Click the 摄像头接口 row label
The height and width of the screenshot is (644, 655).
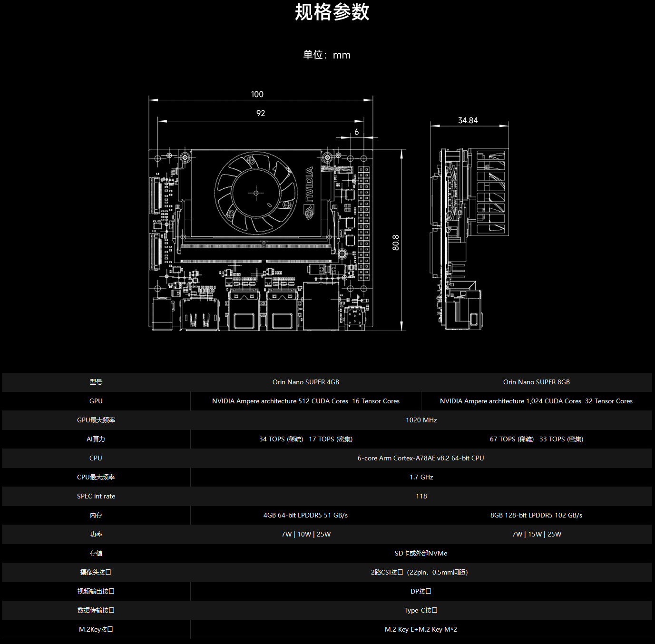coord(96,572)
